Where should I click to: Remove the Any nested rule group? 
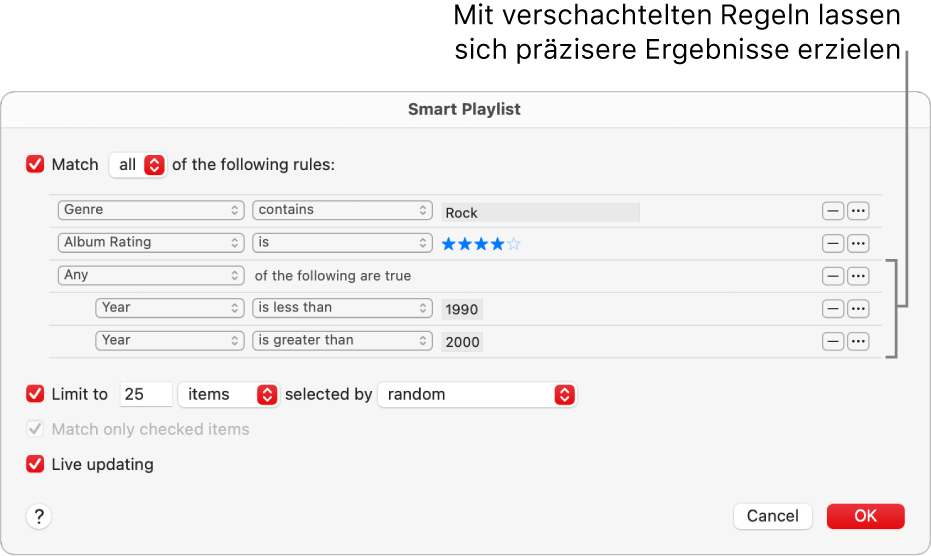pos(832,276)
